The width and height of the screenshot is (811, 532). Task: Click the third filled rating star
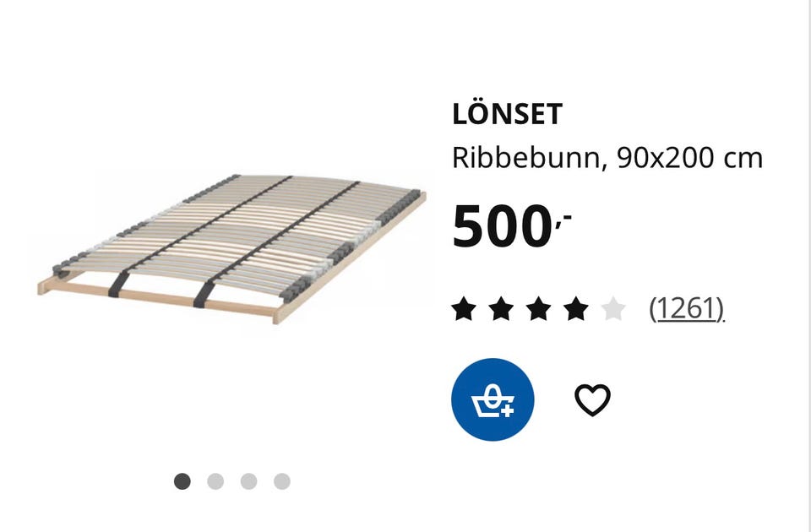(538, 309)
